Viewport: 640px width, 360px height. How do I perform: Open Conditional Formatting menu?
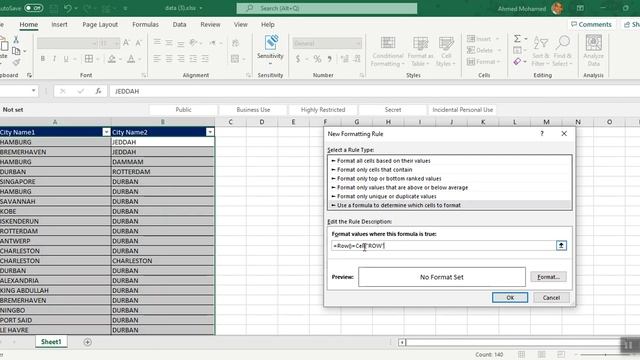[387, 51]
